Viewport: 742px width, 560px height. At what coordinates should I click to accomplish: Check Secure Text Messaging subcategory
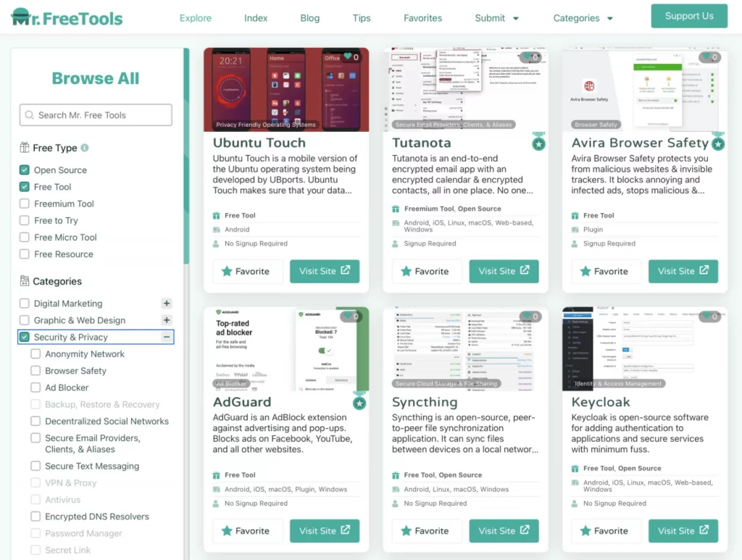click(36, 466)
